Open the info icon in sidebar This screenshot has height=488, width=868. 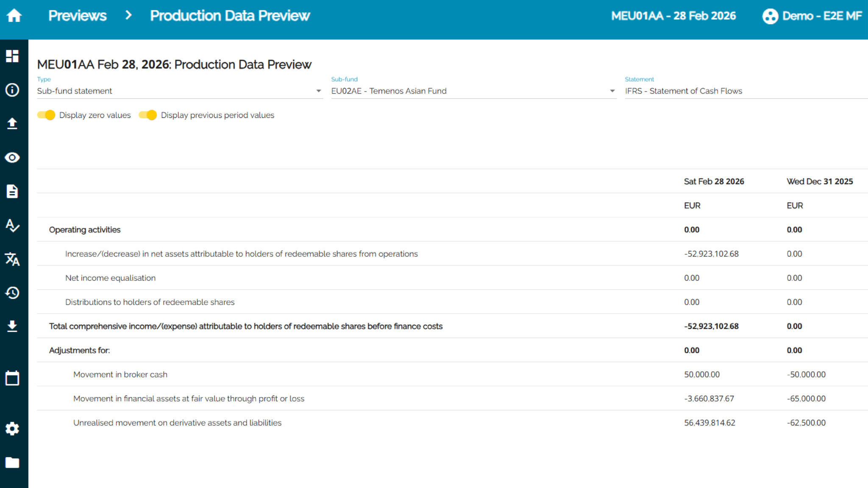[x=12, y=90]
